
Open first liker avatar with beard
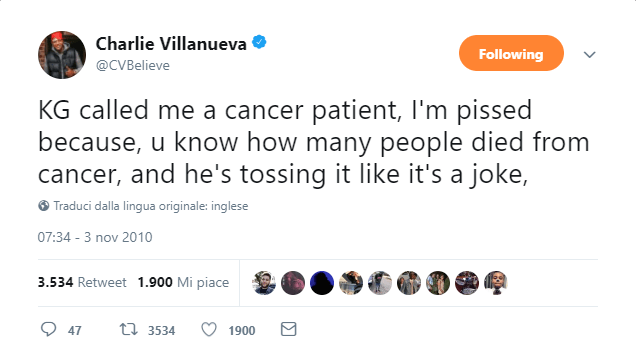(264, 283)
